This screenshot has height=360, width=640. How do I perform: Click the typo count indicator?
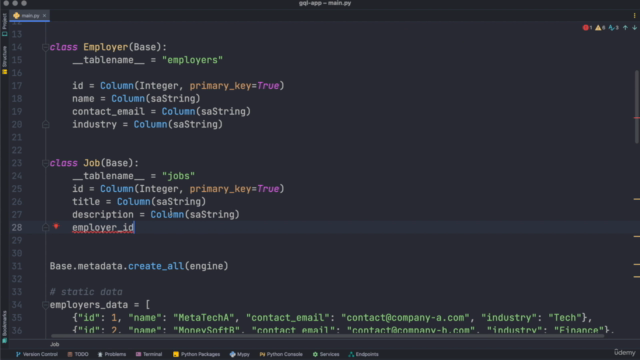[x=613, y=28]
